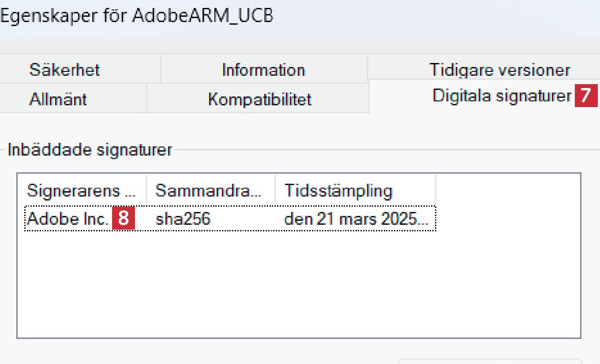Click the red number 7 badge
Image resolution: width=600 pixels, height=364 pixels.
click(585, 96)
